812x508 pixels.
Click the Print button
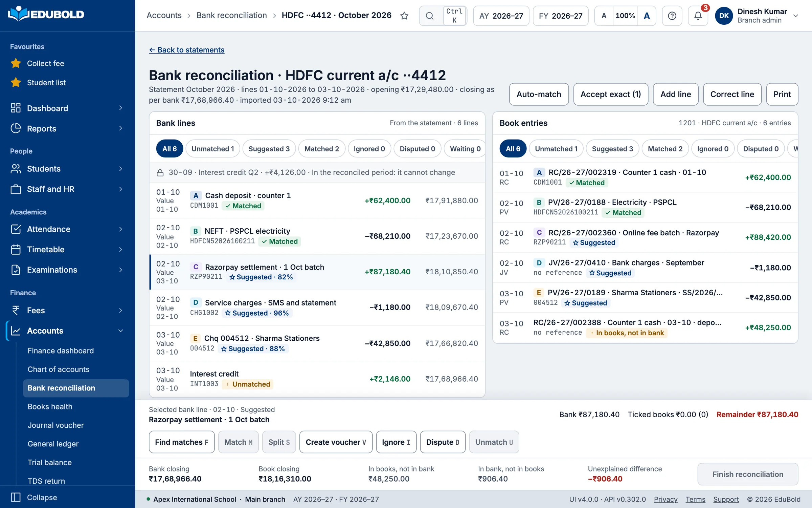pyautogui.click(x=782, y=94)
